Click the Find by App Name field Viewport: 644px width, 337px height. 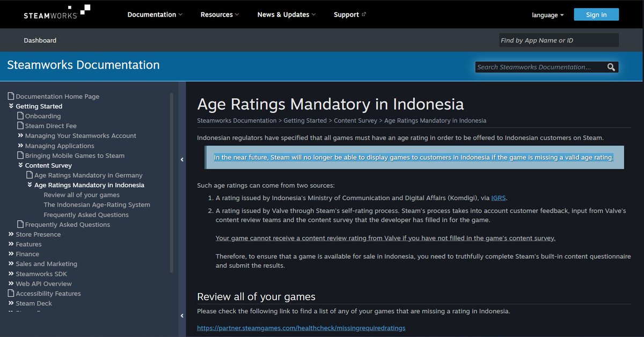[x=559, y=40]
